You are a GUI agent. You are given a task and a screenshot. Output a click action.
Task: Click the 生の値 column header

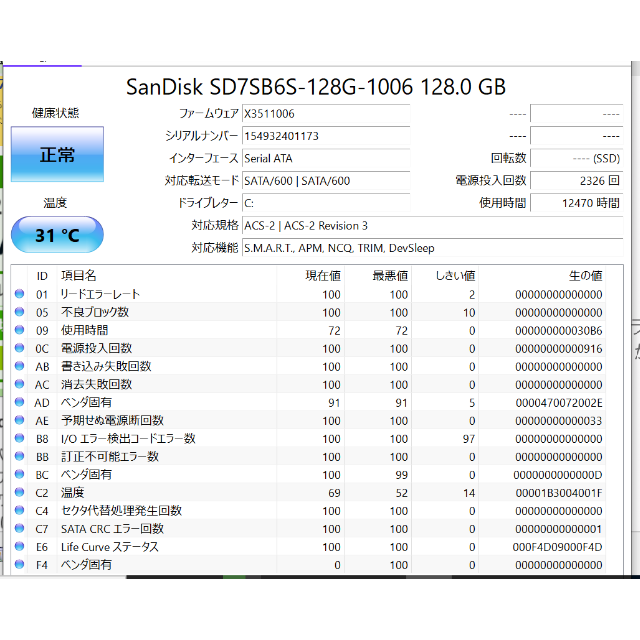point(585,276)
